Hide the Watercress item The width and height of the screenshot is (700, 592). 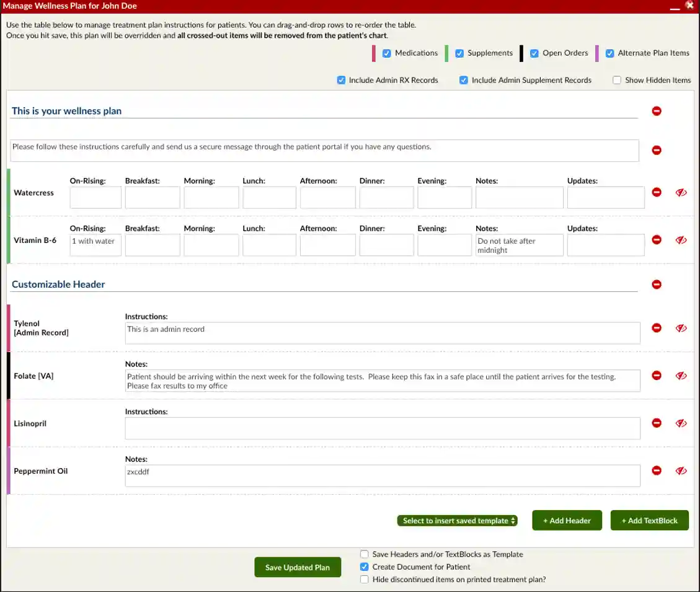coord(681,192)
